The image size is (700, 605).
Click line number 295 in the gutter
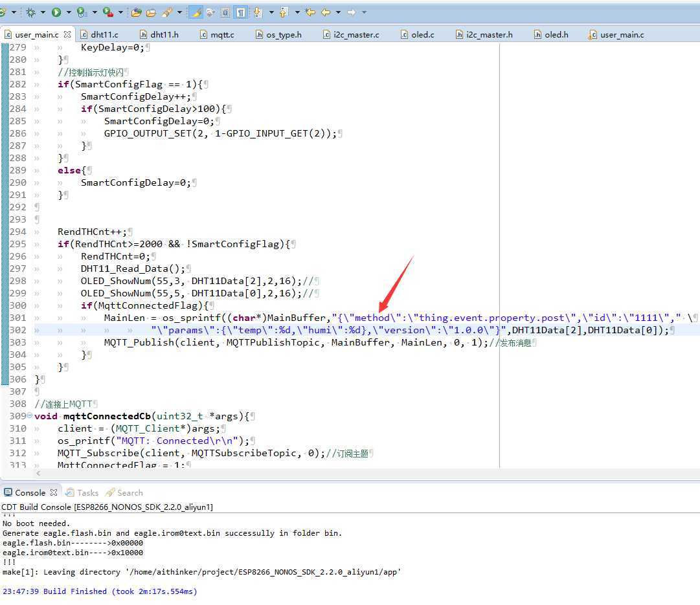pyautogui.click(x=18, y=243)
